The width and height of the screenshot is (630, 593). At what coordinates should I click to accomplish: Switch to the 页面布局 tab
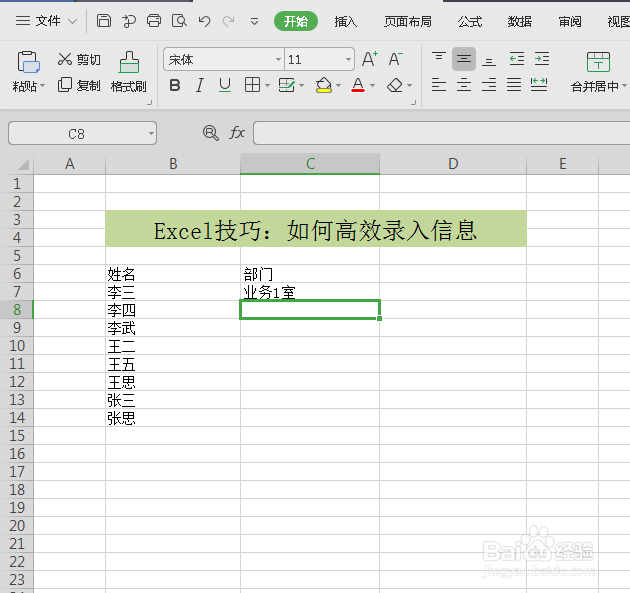(x=408, y=21)
